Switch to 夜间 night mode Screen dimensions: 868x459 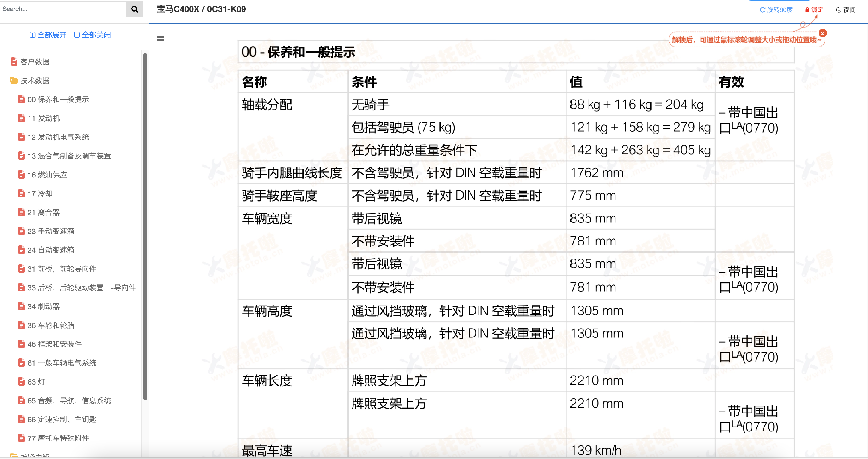[x=846, y=10]
